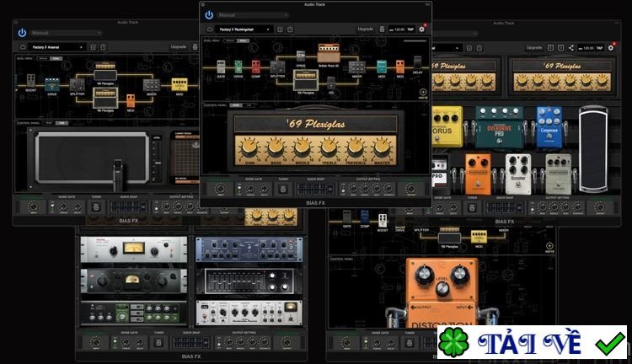Toggle the power button in center window
Image resolution: width=632 pixels, height=364 pixels.
coord(208,14)
